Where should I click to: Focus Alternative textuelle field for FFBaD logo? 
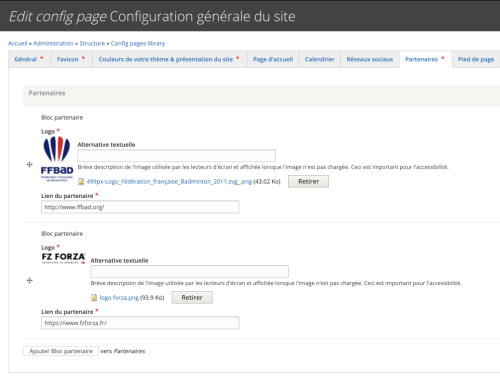pyautogui.click(x=176, y=156)
